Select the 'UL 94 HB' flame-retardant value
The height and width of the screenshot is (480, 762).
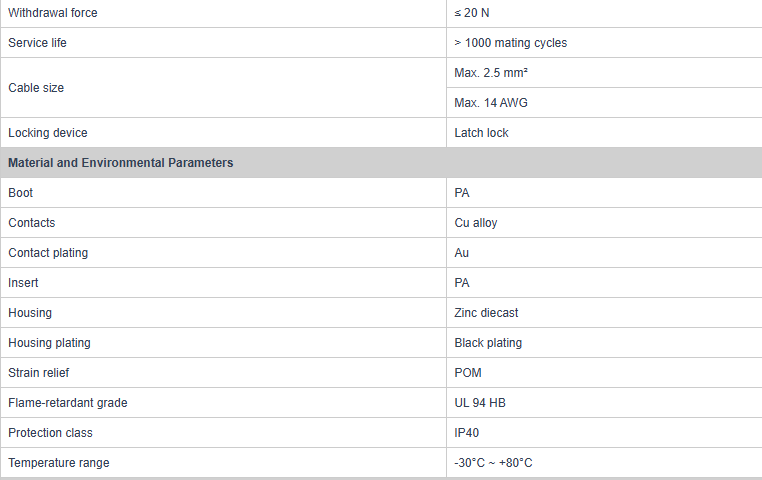pos(481,403)
